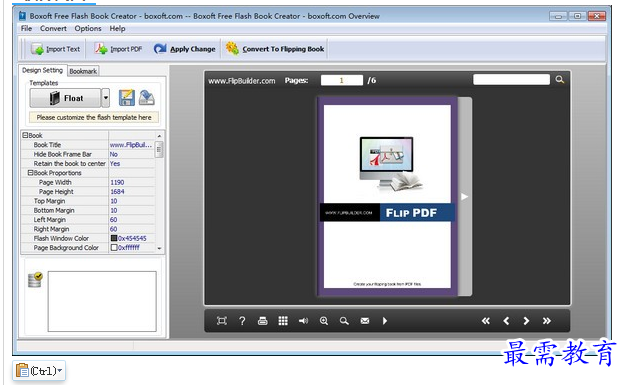Click the save template floppy disk icon
625x385 pixels.
[127, 98]
